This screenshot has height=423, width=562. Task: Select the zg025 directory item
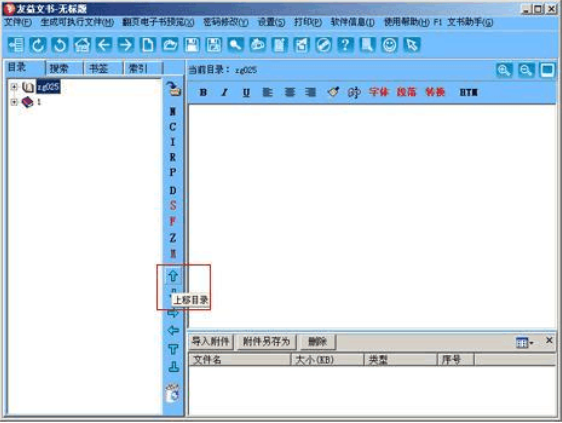point(48,87)
